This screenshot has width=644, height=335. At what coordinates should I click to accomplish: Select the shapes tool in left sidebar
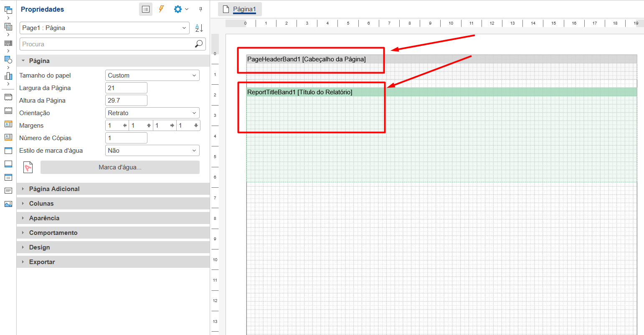[8, 59]
